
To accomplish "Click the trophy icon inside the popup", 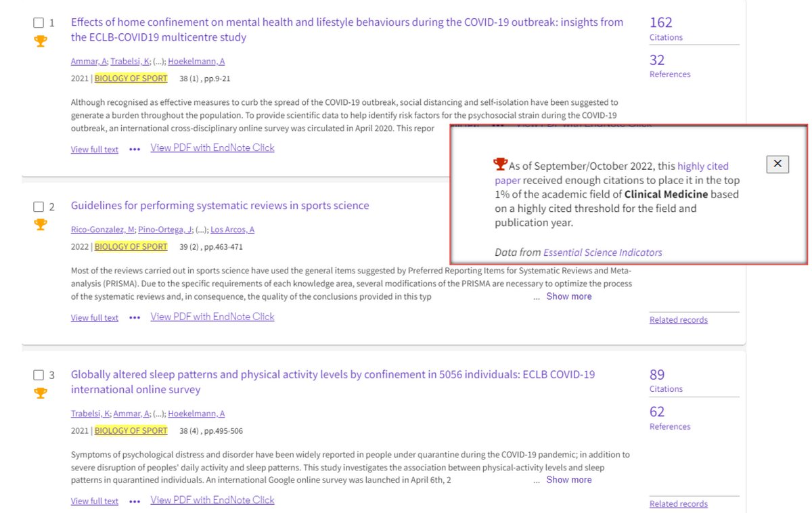I will point(501,164).
